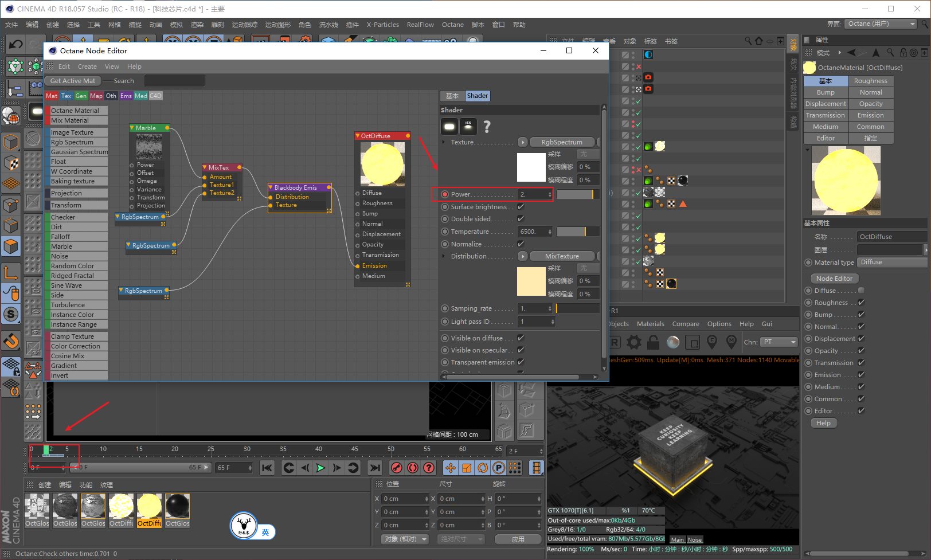Click the undo arrow icon in main toolbar

click(16, 44)
